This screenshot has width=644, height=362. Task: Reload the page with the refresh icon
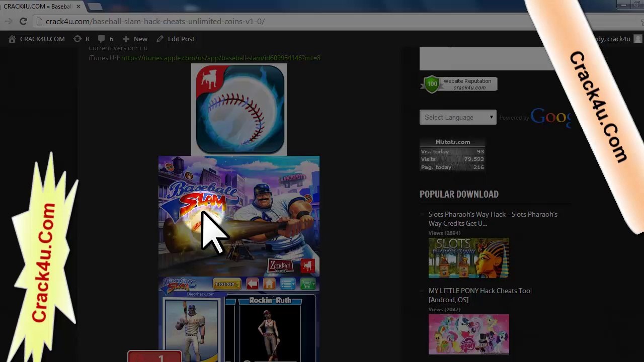23,21
